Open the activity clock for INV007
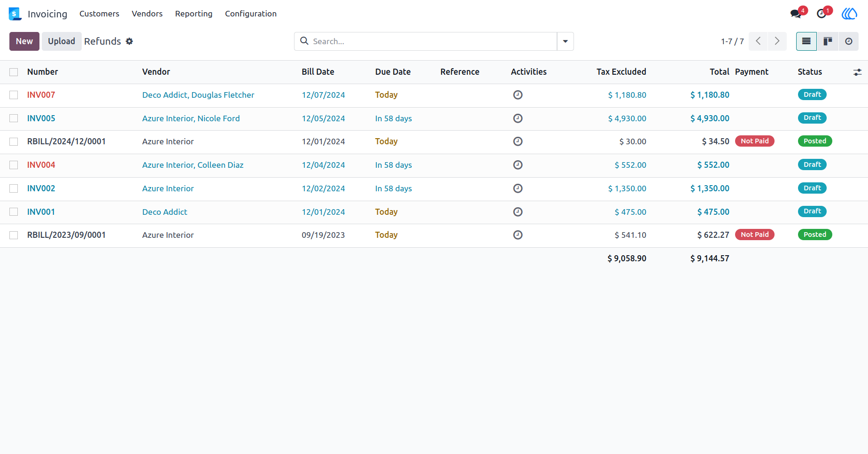 (x=518, y=95)
